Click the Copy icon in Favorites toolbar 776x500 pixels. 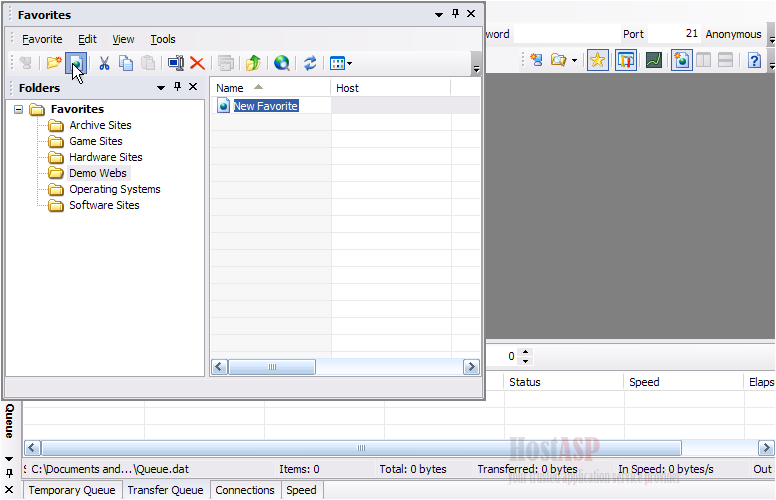coord(126,63)
